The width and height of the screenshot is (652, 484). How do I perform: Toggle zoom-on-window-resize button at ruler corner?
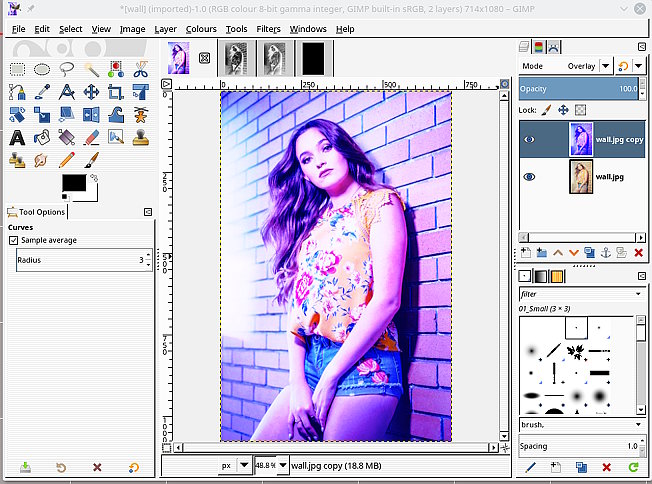(x=504, y=84)
